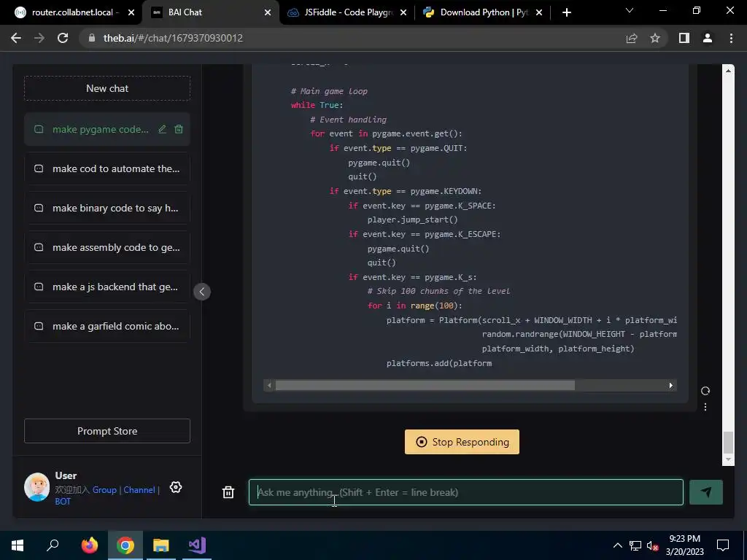Go back in browser history
Screen dimensions: 747x560
click(16, 38)
